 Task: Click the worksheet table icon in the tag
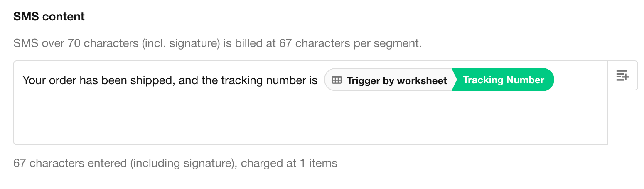337,80
